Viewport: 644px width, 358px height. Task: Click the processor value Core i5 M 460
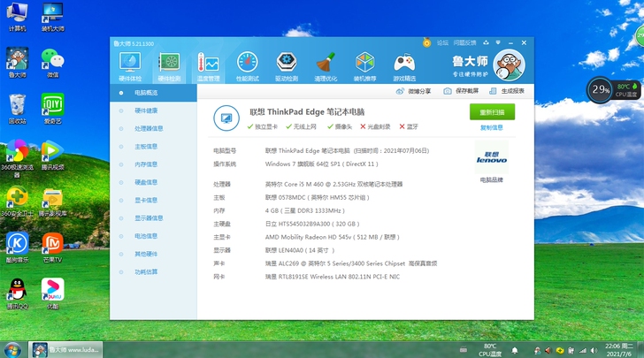(x=333, y=185)
